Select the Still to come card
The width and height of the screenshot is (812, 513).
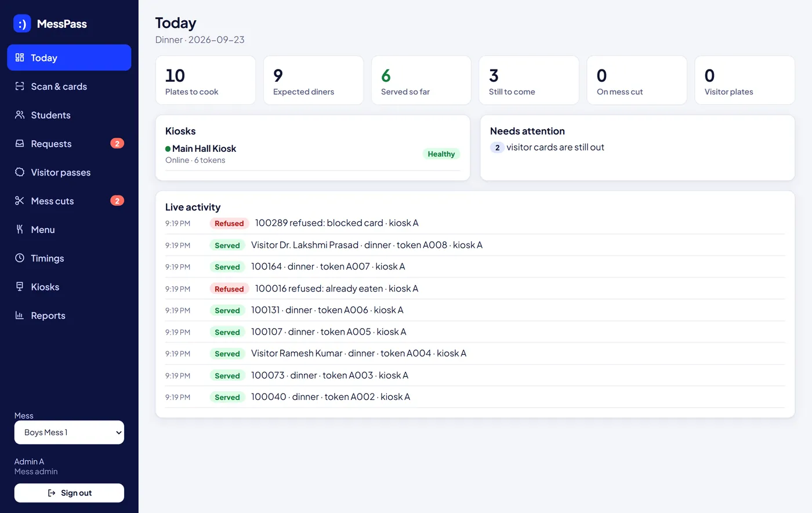tap(529, 81)
